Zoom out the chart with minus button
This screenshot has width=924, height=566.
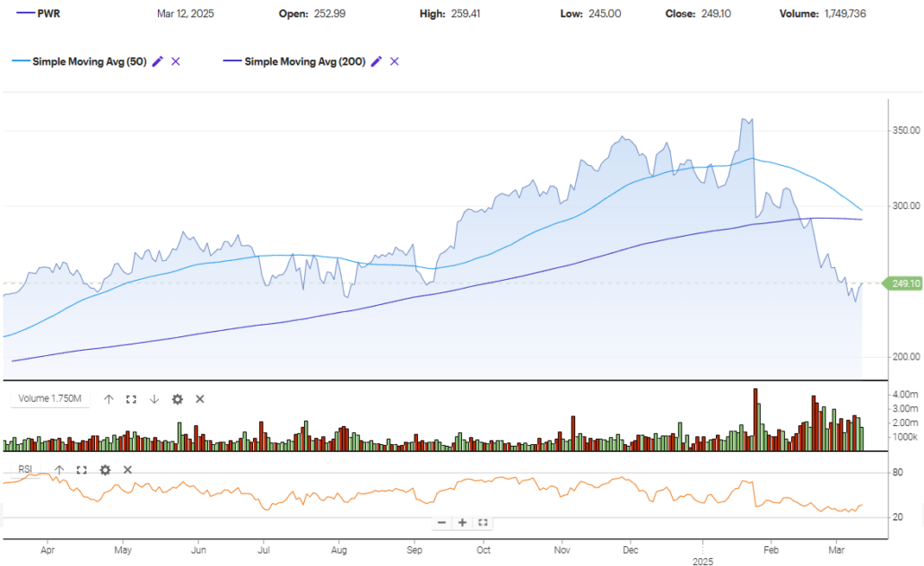(441, 522)
